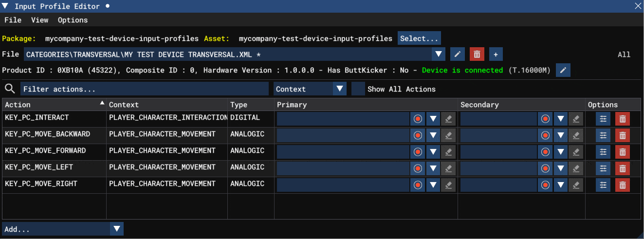Expand secondary dropdown for KEY_PC_MOVE_LEFT
This screenshot has height=239, width=644.
560,168
